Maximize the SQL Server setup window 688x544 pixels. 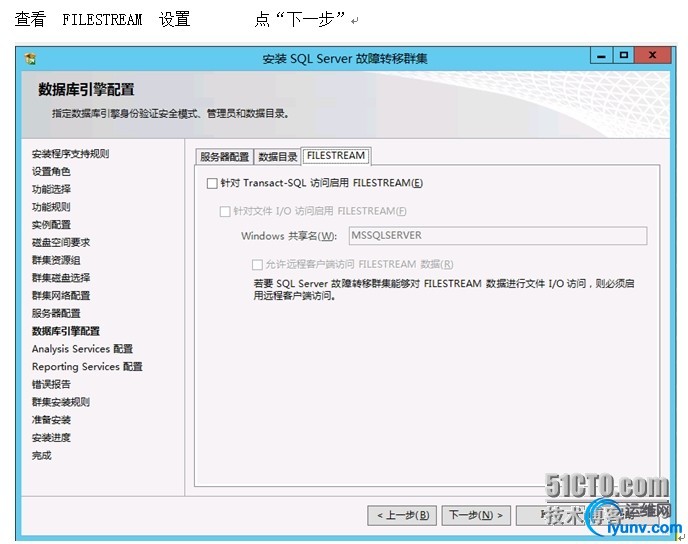click(x=624, y=56)
